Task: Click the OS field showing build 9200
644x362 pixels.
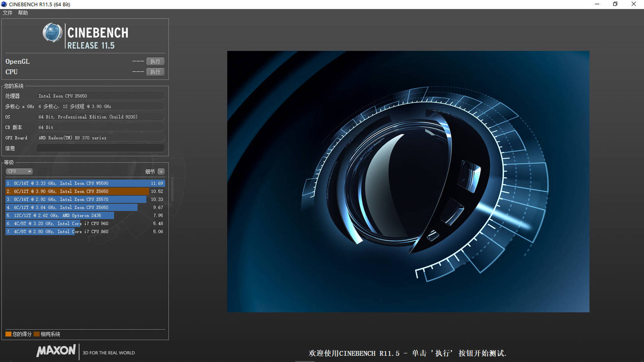Action: pos(100,117)
